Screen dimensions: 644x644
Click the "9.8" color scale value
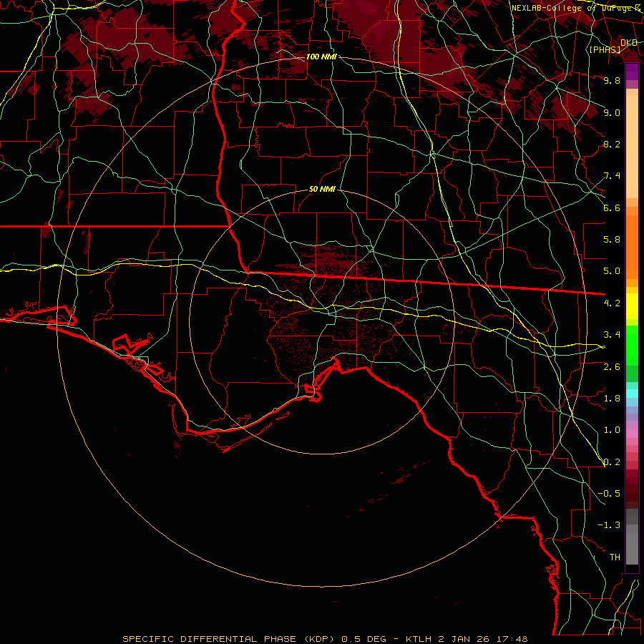[x=612, y=80]
